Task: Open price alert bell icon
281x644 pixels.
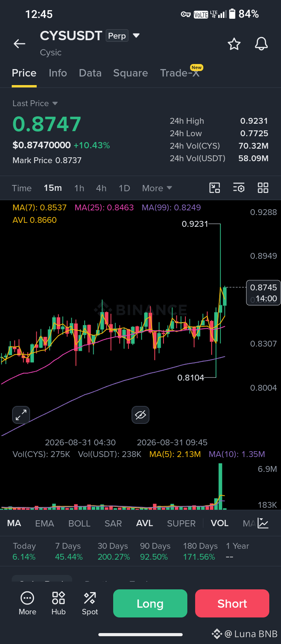Action: (x=261, y=44)
